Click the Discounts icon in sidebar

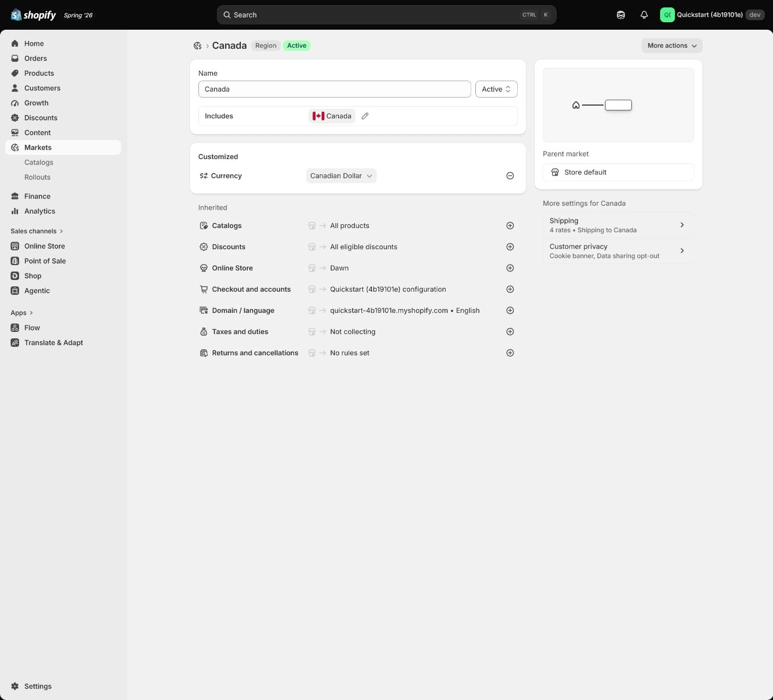point(15,118)
